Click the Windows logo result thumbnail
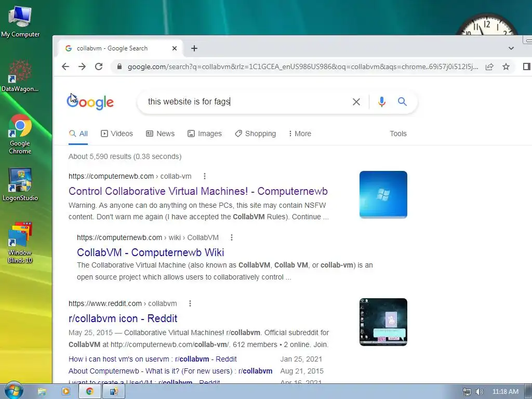The image size is (532, 399). pyautogui.click(x=383, y=195)
